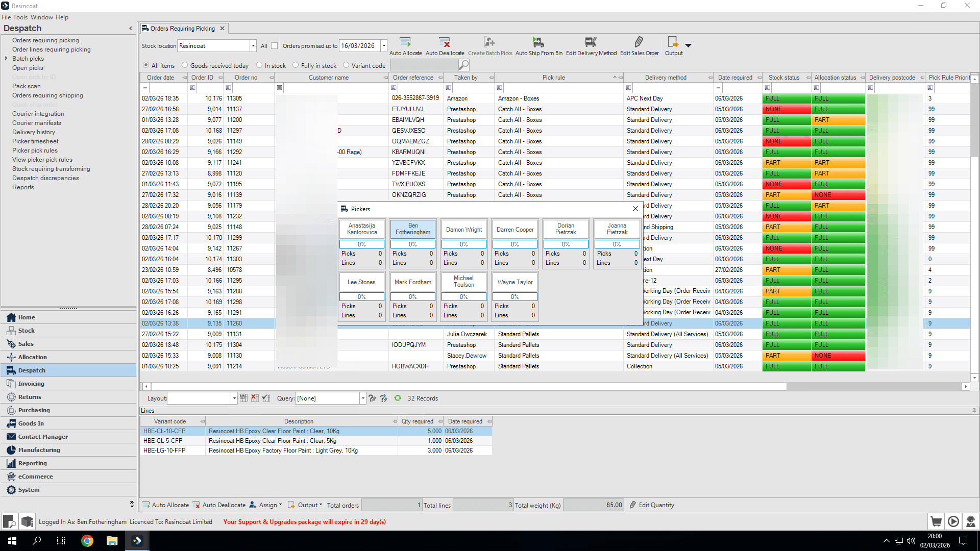Open the Manufacturing module in sidebar
980x551 pixels.
(69, 450)
